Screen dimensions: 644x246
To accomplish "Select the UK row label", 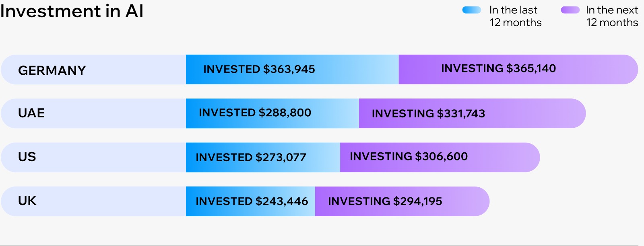I will click(27, 201).
